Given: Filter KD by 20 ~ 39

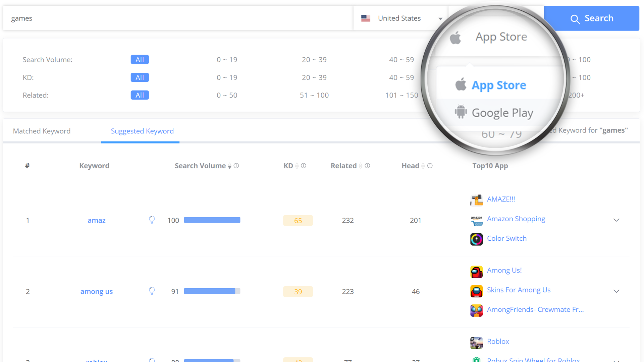Looking at the screenshot, I should pyautogui.click(x=314, y=77).
